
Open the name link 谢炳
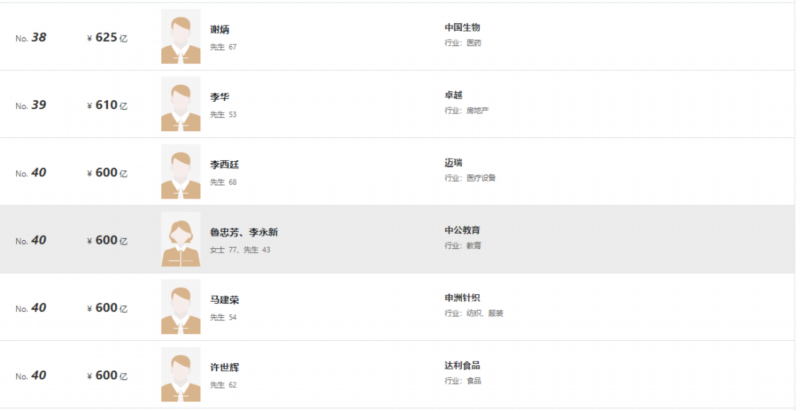click(x=219, y=30)
